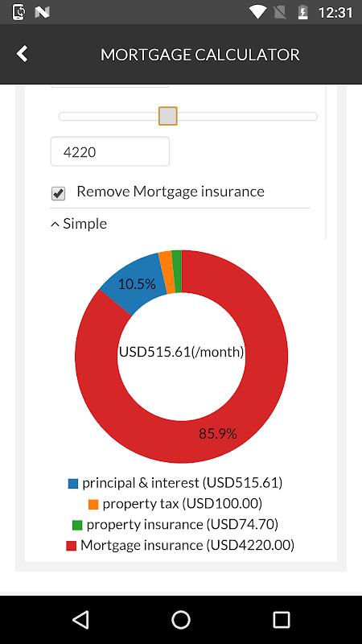Tap the battery status icon
The height and width of the screenshot is (644, 362).
(303, 12)
